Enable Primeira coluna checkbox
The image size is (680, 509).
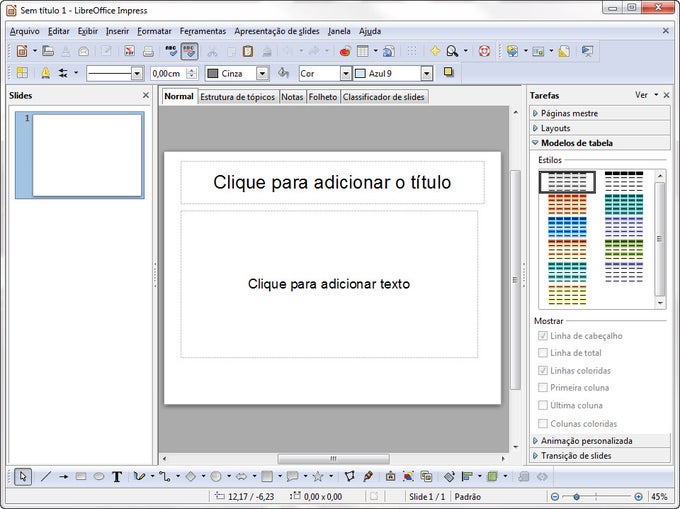click(543, 388)
